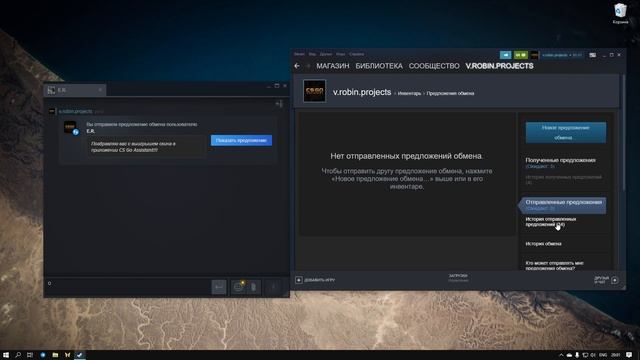The width and height of the screenshot is (640, 360).
Task: Open История полученных предложений link
Action: (x=563, y=180)
